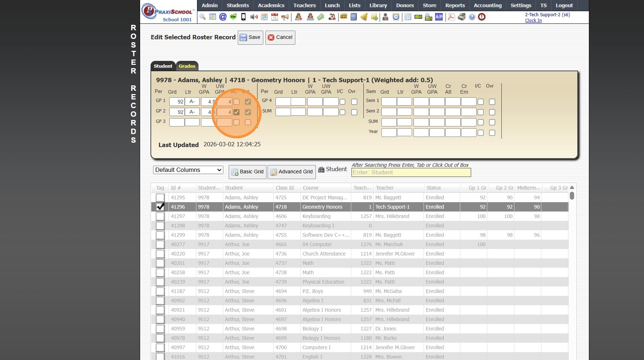Click the magnifying glass search icon
This screenshot has width=644, height=360.
click(202, 17)
